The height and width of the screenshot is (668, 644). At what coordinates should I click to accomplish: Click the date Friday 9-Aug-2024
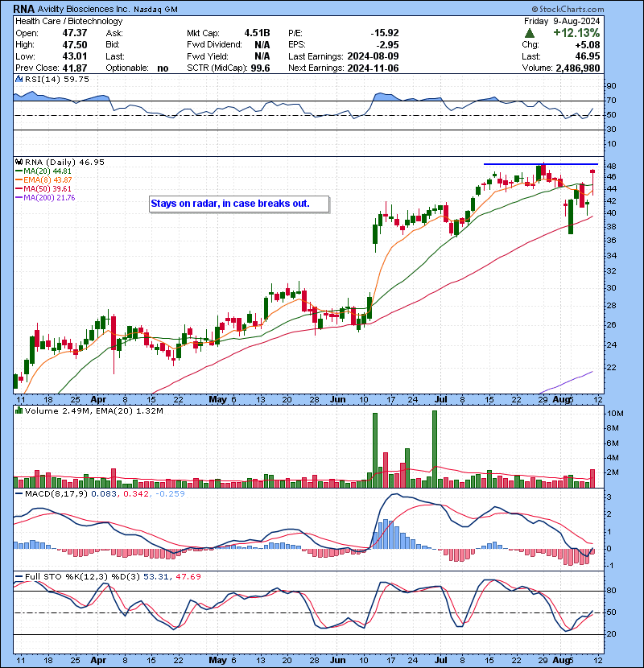pyautogui.click(x=562, y=21)
